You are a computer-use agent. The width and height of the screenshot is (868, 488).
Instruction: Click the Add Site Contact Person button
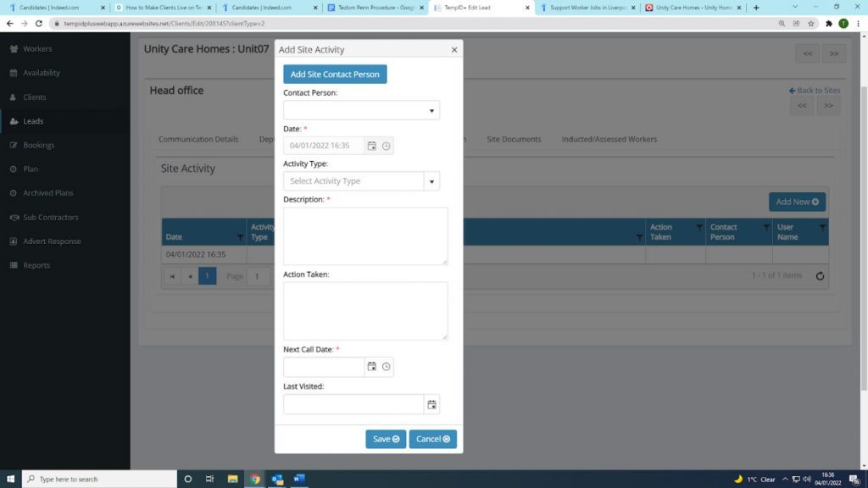[335, 75]
